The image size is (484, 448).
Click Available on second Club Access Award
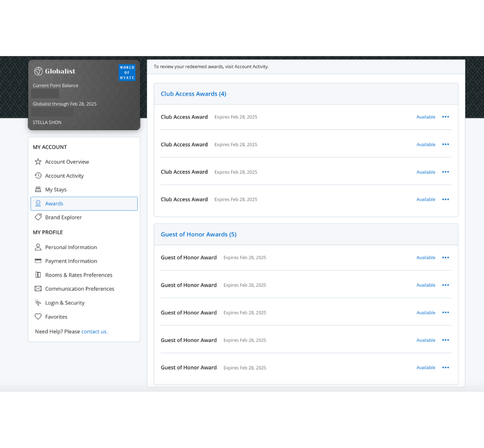pyautogui.click(x=425, y=144)
